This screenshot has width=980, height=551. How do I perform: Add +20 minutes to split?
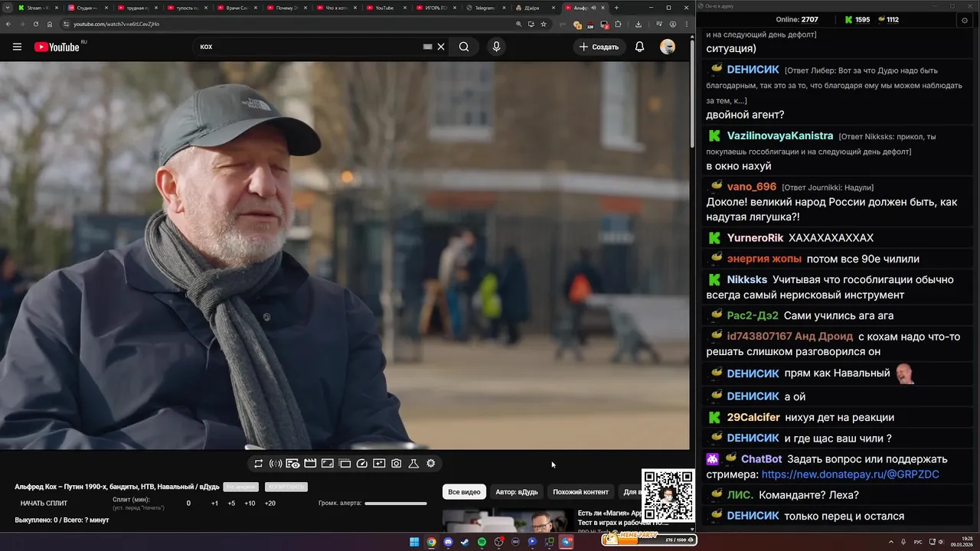click(270, 503)
